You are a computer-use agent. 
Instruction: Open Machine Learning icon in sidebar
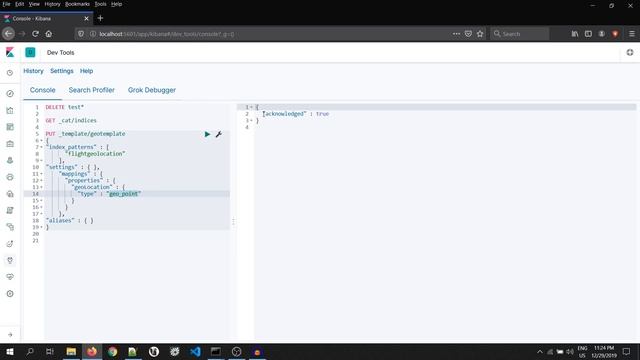click(10, 177)
